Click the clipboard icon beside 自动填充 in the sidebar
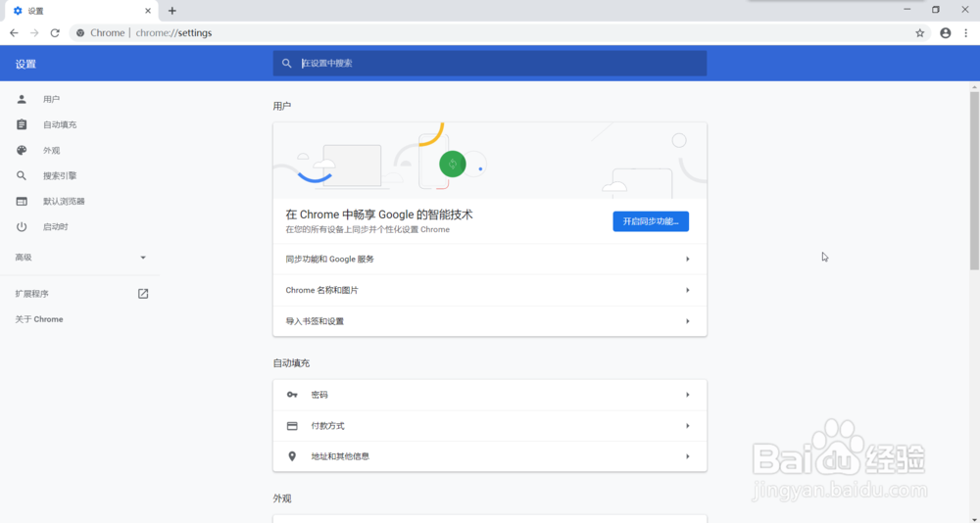This screenshot has height=523, width=980. click(22, 124)
